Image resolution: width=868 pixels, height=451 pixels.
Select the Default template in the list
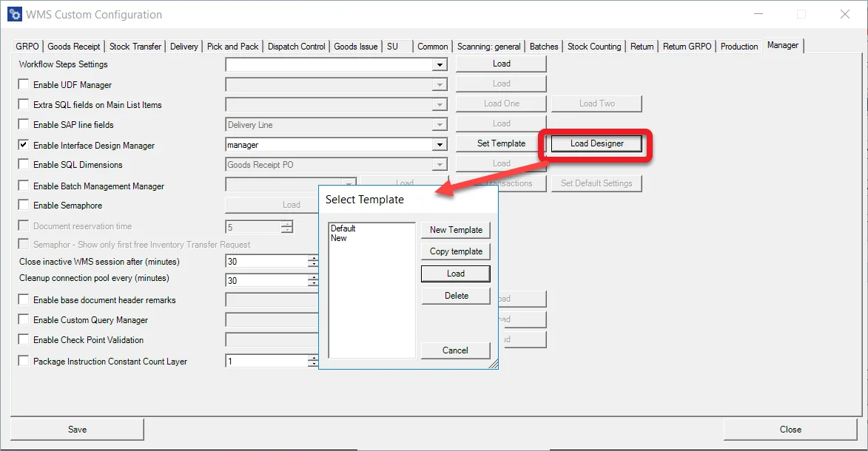tap(343, 228)
